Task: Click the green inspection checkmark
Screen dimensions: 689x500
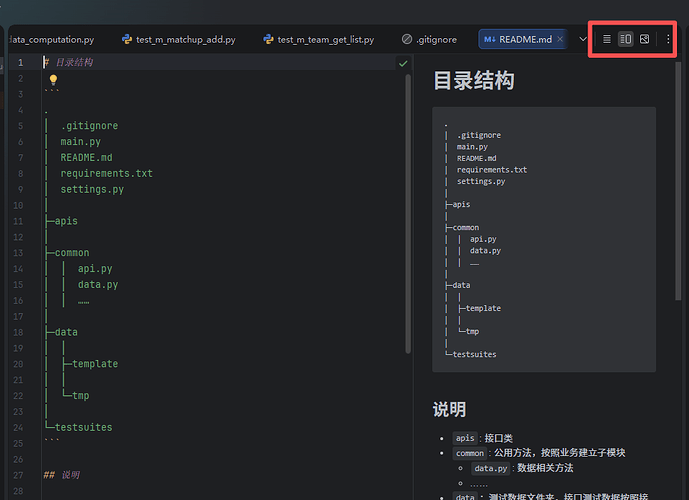Action: (x=403, y=64)
